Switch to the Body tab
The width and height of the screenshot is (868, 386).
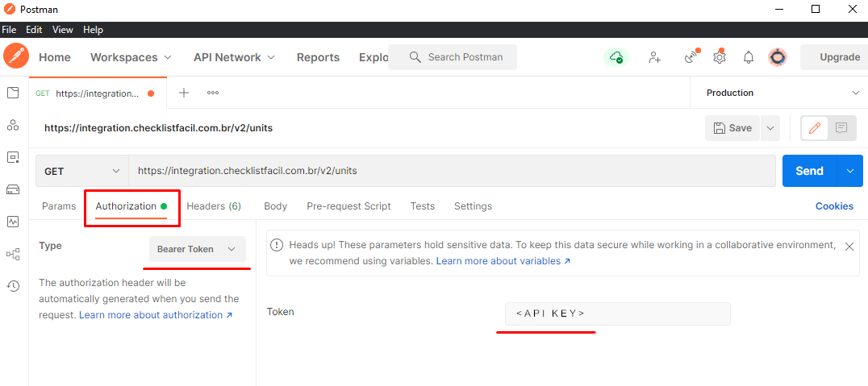pos(275,205)
